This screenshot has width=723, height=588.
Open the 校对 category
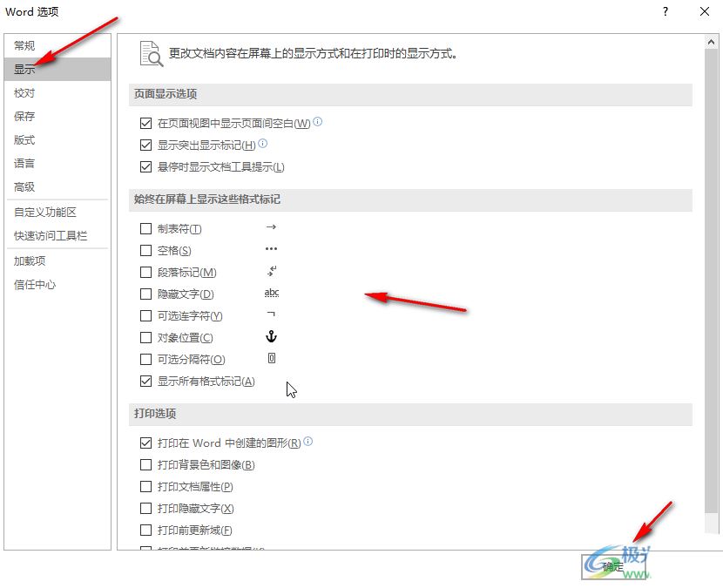coord(57,92)
